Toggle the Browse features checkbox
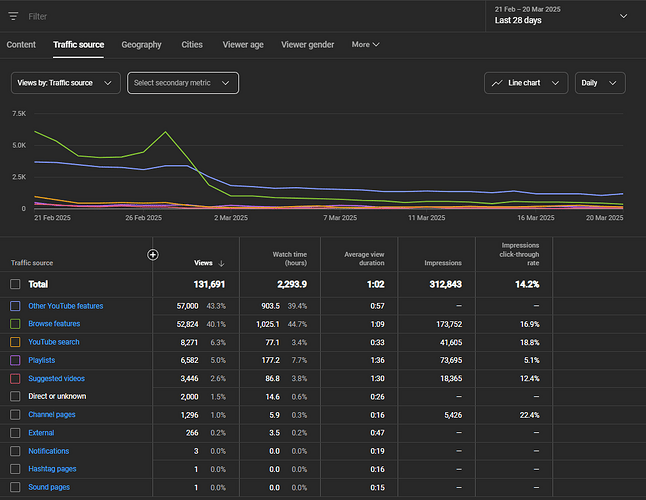The image size is (646, 500). pyautogui.click(x=15, y=324)
